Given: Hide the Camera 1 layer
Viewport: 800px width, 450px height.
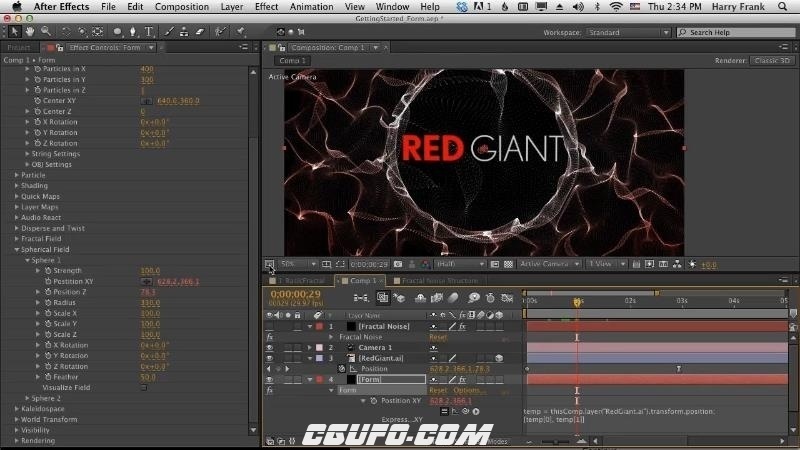Looking at the screenshot, I should (x=269, y=347).
